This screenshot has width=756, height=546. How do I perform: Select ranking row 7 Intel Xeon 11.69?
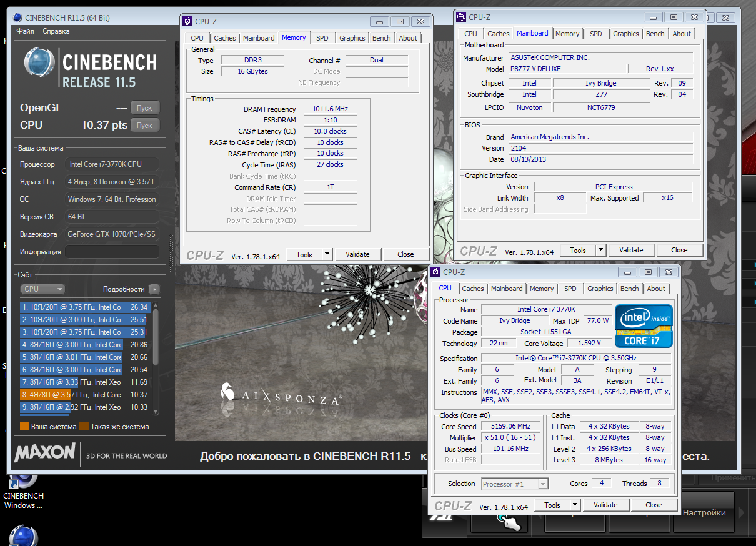(85, 382)
